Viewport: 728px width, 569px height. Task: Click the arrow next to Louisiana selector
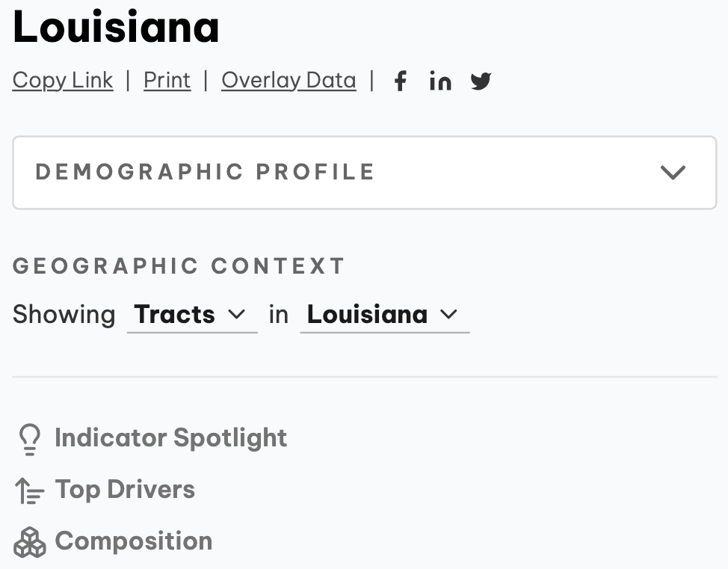point(448,315)
